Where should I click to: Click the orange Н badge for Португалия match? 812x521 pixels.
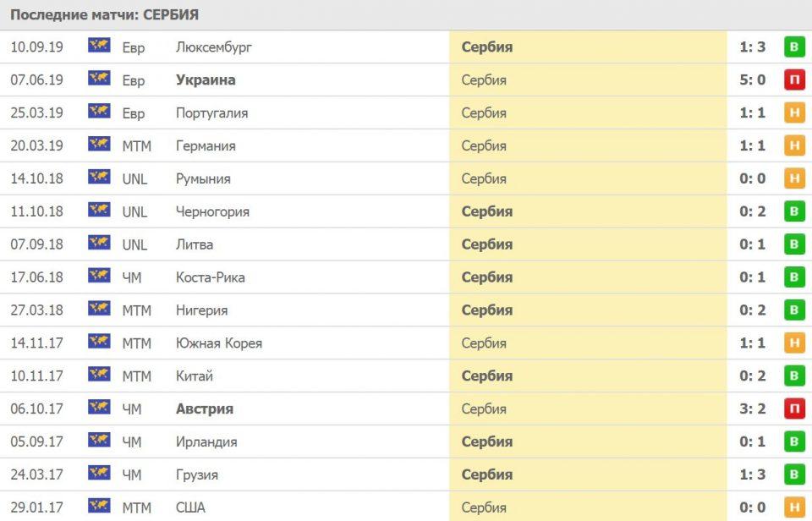793,112
